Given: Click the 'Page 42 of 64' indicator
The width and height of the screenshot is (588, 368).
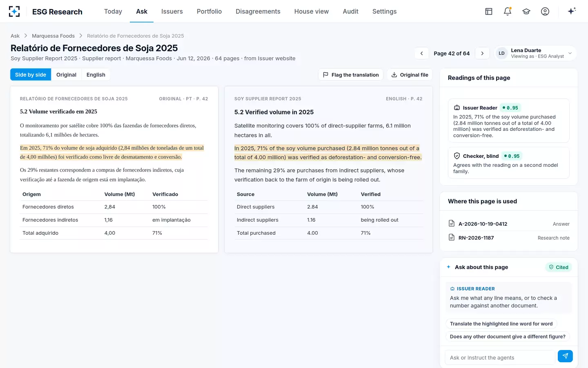Looking at the screenshot, I should coord(452,54).
